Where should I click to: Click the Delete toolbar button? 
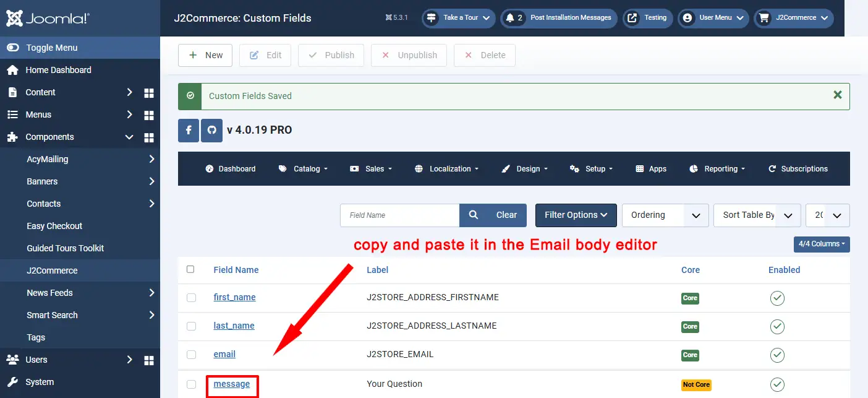(485, 55)
